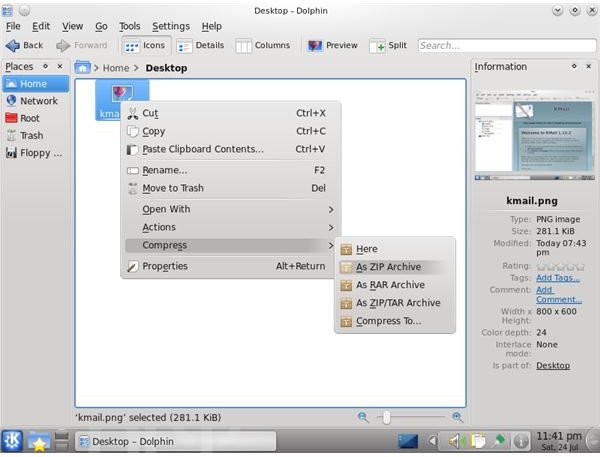
Task: Close the Information panel
Action: point(589,67)
